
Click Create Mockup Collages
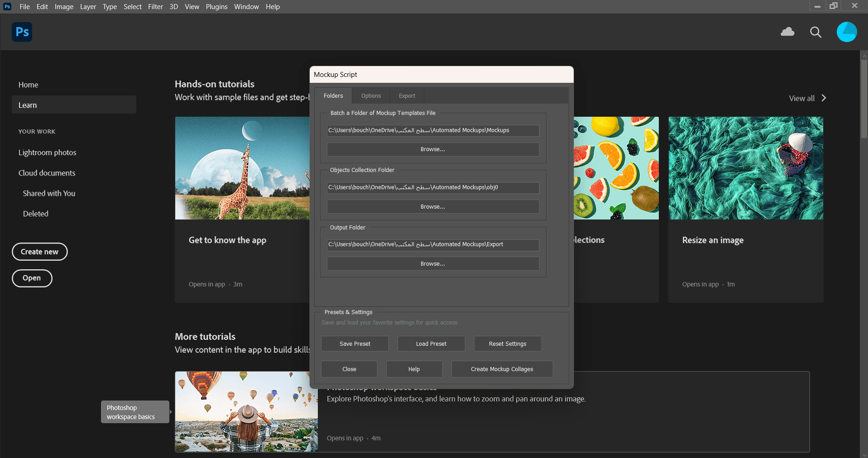[x=502, y=369]
